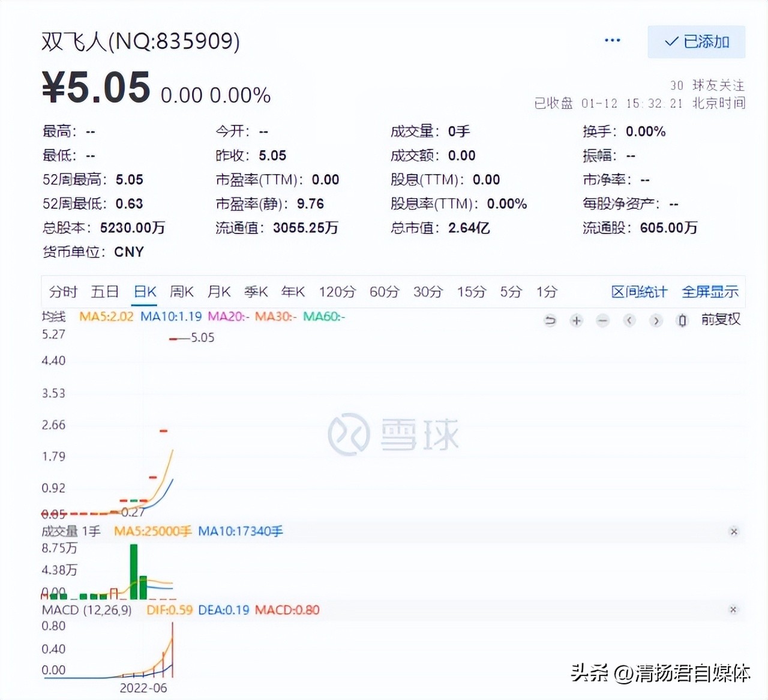Viewport: 768px width, 700px height.
Task: Click the mobile view icon beside 前复权
Action: click(x=682, y=321)
